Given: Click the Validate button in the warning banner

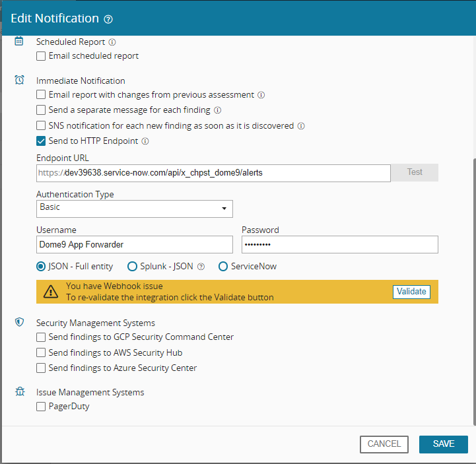Looking at the screenshot, I should click(x=411, y=292).
